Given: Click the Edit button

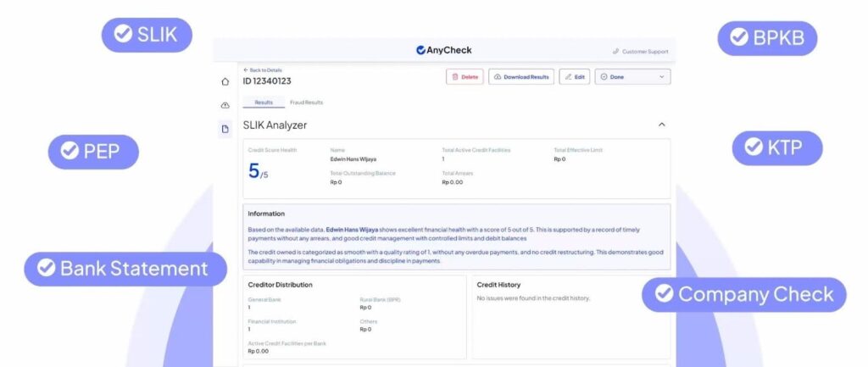Looking at the screenshot, I should pyautogui.click(x=575, y=77).
